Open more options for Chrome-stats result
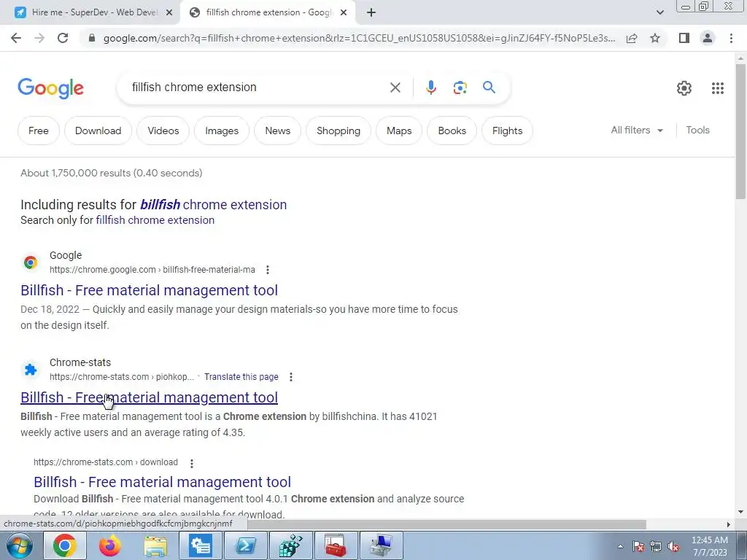The height and width of the screenshot is (560, 747). click(x=291, y=377)
